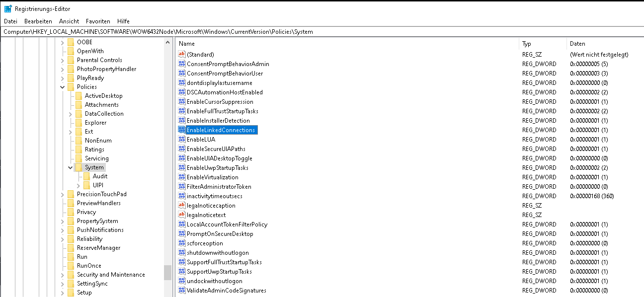The image size is (644, 297).
Task: Click the DWORD icon of PromptOnSecureDesktop
Action: (181, 233)
